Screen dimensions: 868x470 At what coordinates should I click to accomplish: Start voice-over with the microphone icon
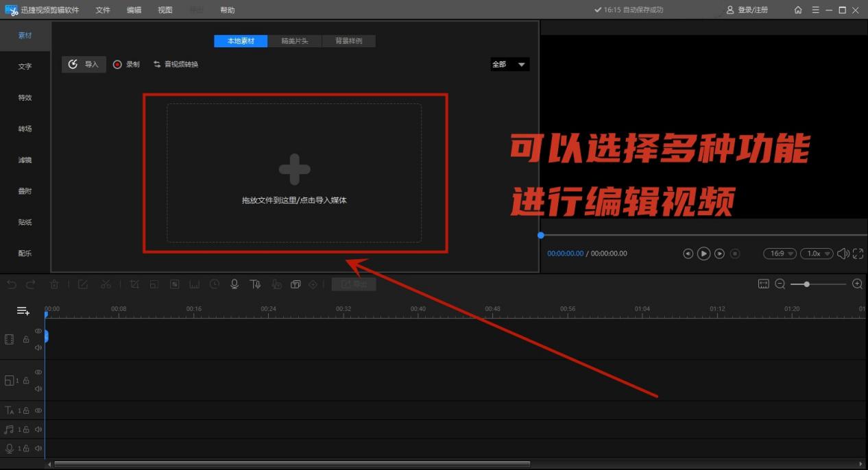tap(234, 284)
